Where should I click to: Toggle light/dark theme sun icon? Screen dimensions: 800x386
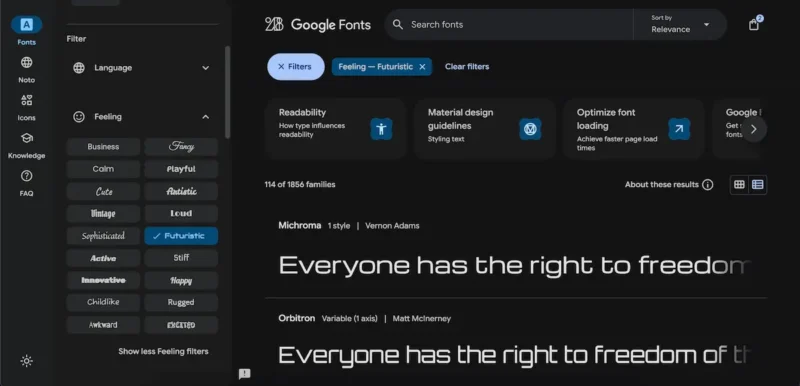[x=27, y=361]
